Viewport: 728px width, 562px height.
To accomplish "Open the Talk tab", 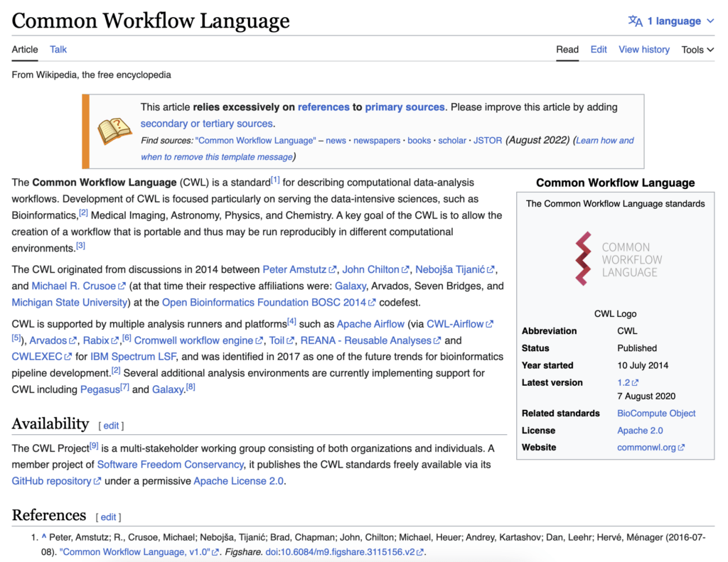I will 58,49.
